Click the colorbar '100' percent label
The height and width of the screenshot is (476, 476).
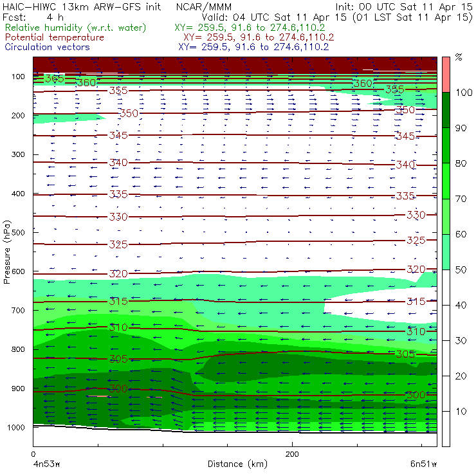point(464,92)
